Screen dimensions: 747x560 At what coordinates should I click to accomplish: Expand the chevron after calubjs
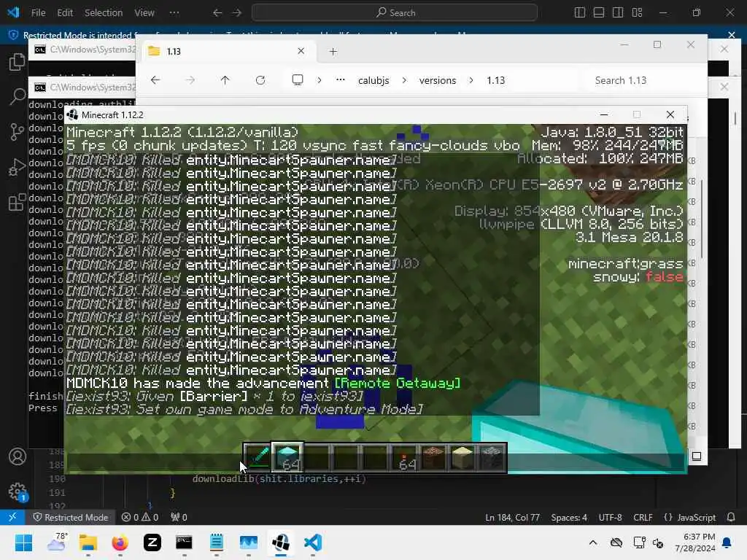tap(404, 80)
